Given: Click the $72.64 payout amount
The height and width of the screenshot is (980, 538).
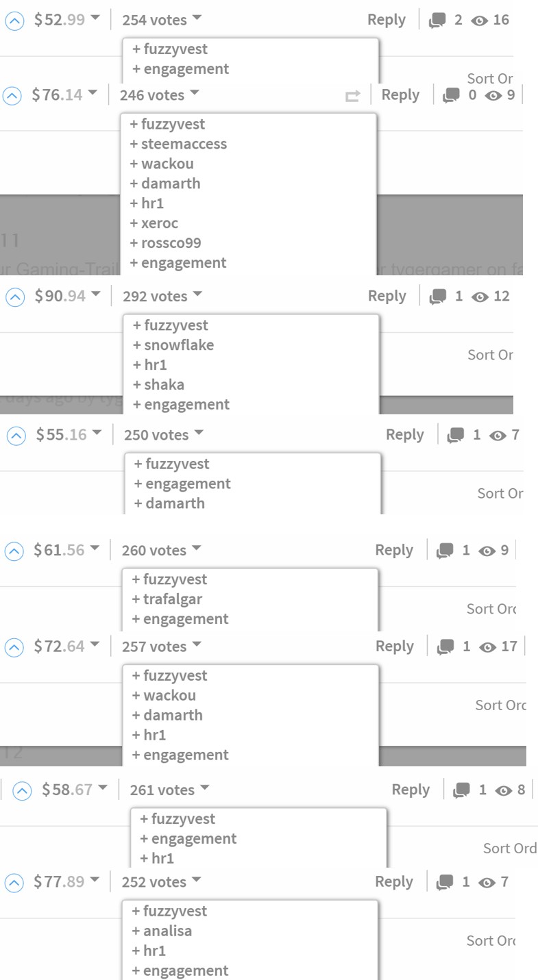Looking at the screenshot, I should click(60, 646).
